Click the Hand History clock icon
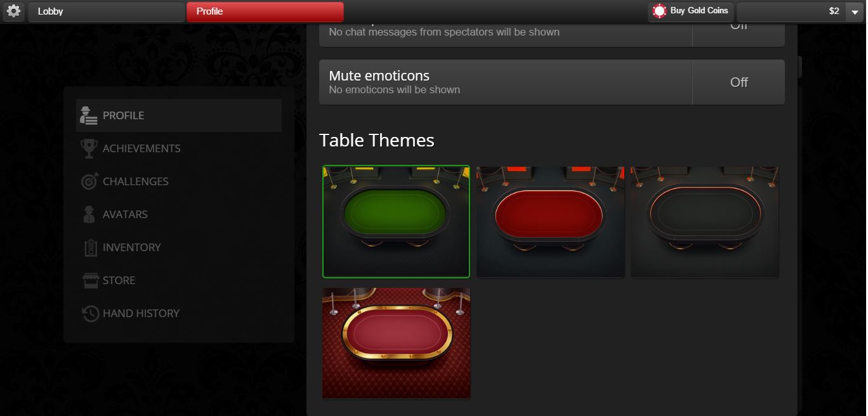 pos(91,313)
